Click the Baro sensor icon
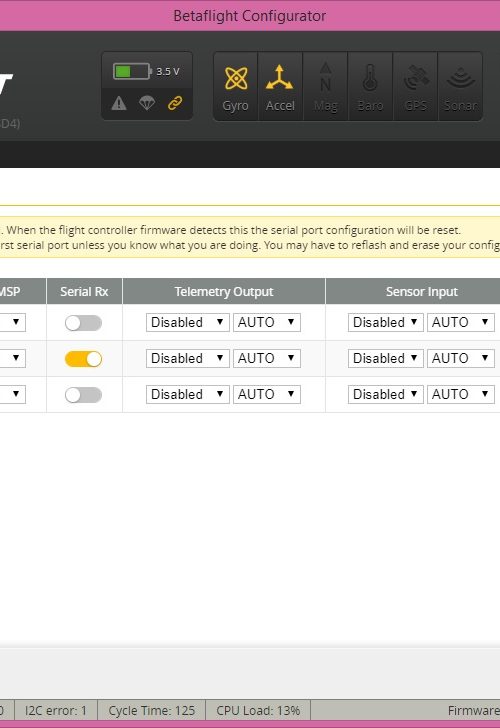Image resolution: width=500 pixels, height=728 pixels. tap(370, 87)
